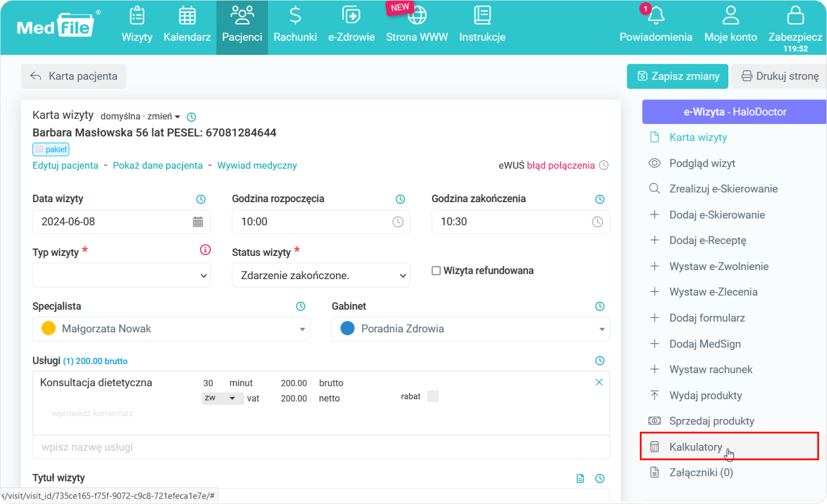The height and width of the screenshot is (504, 827).
Task: Toggle the rabat checkbox
Action: pos(433,396)
